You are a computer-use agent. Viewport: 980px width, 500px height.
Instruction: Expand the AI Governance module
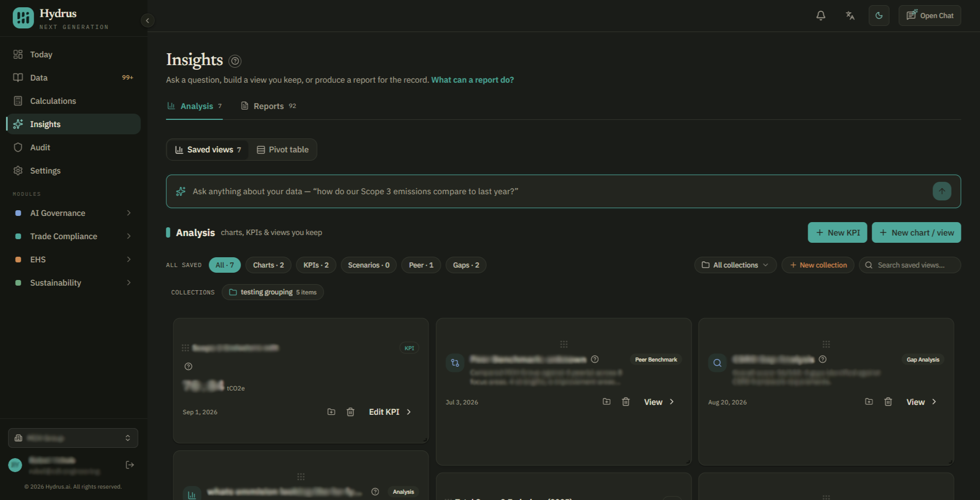73,213
